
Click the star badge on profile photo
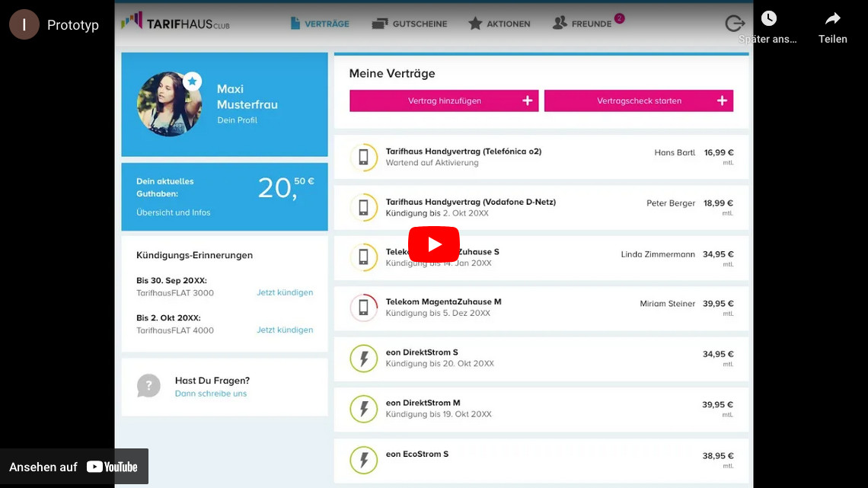pyautogui.click(x=192, y=81)
